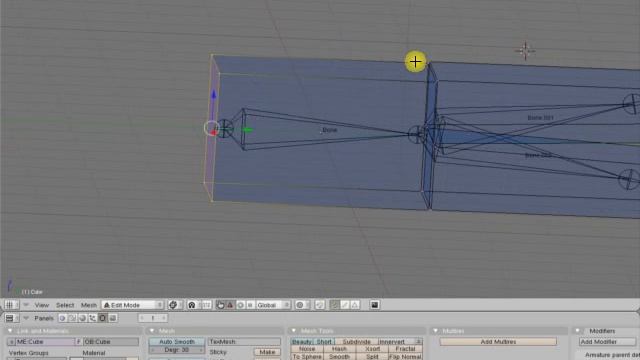
Task: Open the Mesh menu
Action: point(89,305)
